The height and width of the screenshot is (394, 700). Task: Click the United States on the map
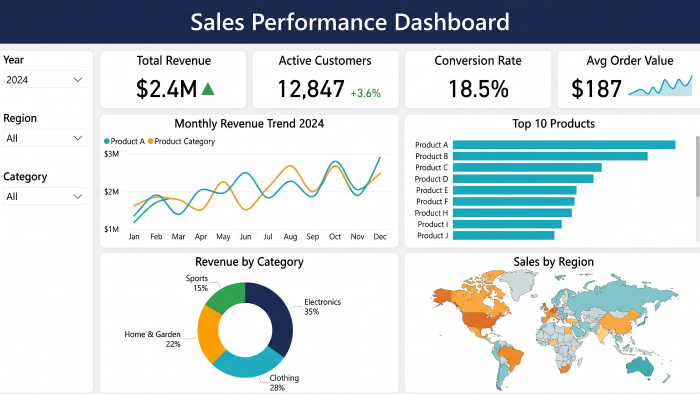(x=481, y=321)
